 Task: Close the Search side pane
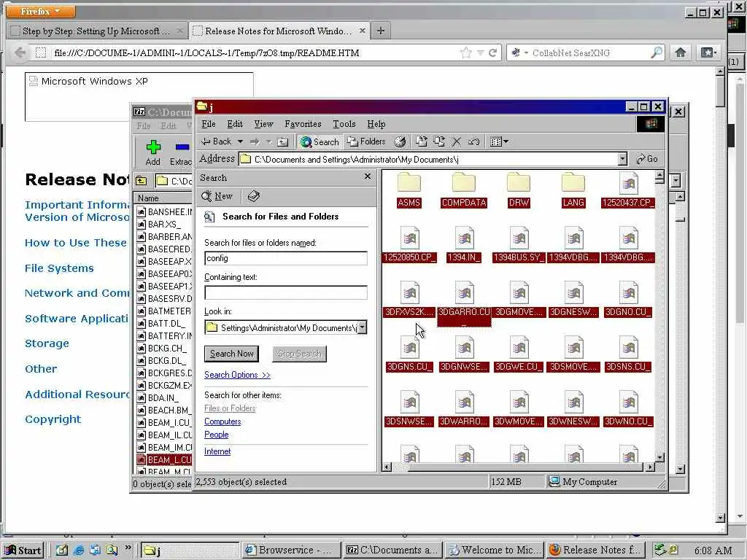tap(368, 176)
